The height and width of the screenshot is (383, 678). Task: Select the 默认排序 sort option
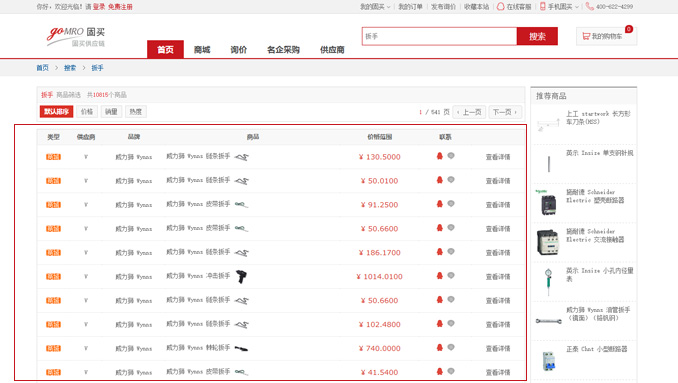(x=56, y=112)
